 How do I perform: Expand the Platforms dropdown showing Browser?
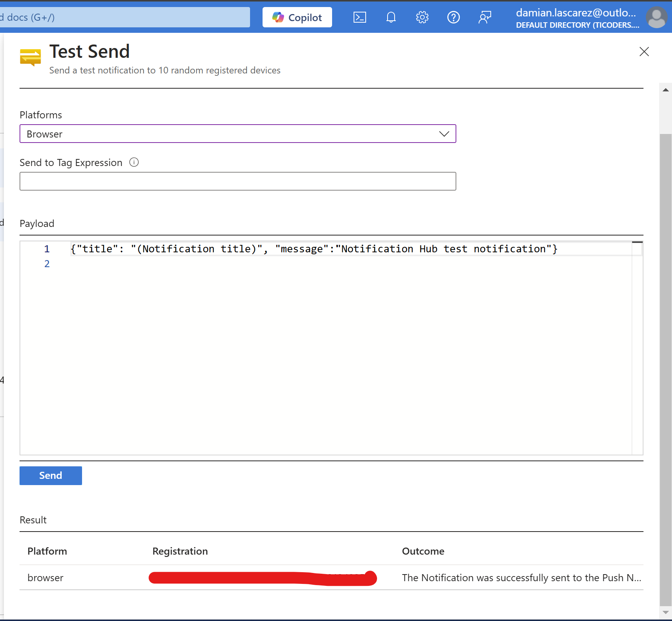238,134
